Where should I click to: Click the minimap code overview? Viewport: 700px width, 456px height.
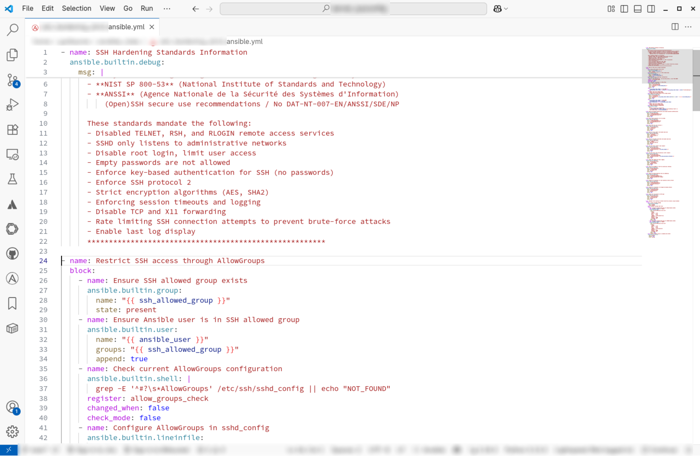667,143
